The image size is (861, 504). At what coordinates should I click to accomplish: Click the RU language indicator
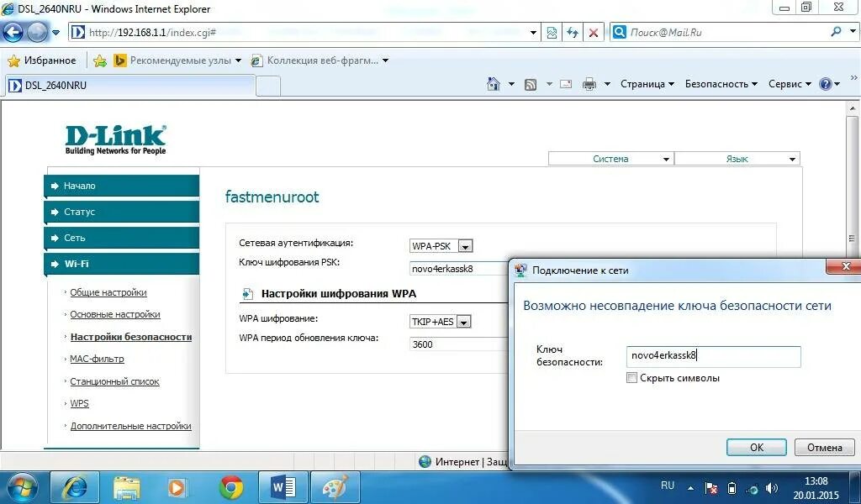[668, 486]
